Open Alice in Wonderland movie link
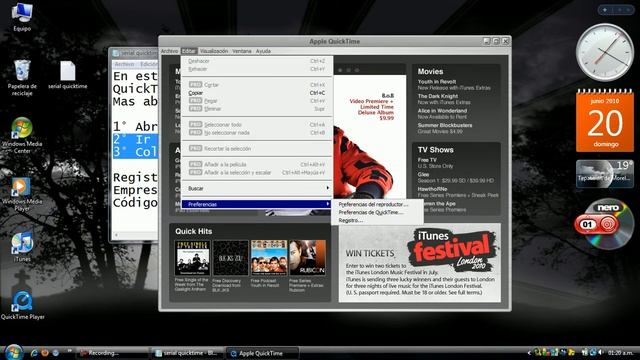 click(x=442, y=111)
